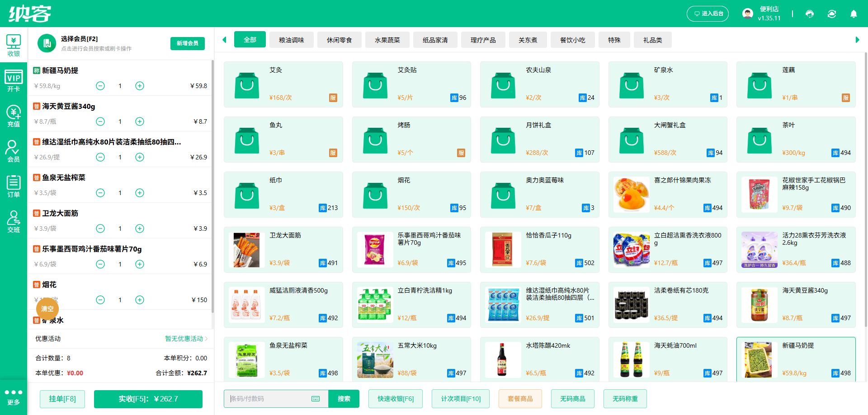
Task: Switch to 粮油调味 category tab
Action: pos(292,40)
